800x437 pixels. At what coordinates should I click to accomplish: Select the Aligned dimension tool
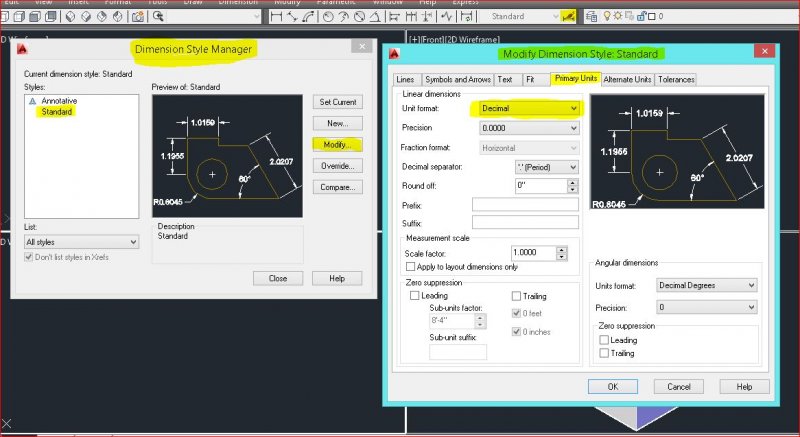pos(292,16)
